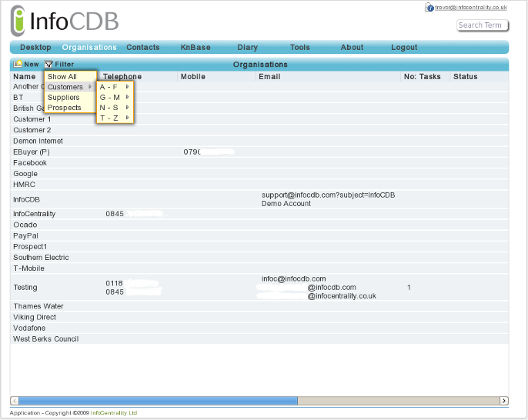Open the InfoCDB organisation row

[259, 199]
